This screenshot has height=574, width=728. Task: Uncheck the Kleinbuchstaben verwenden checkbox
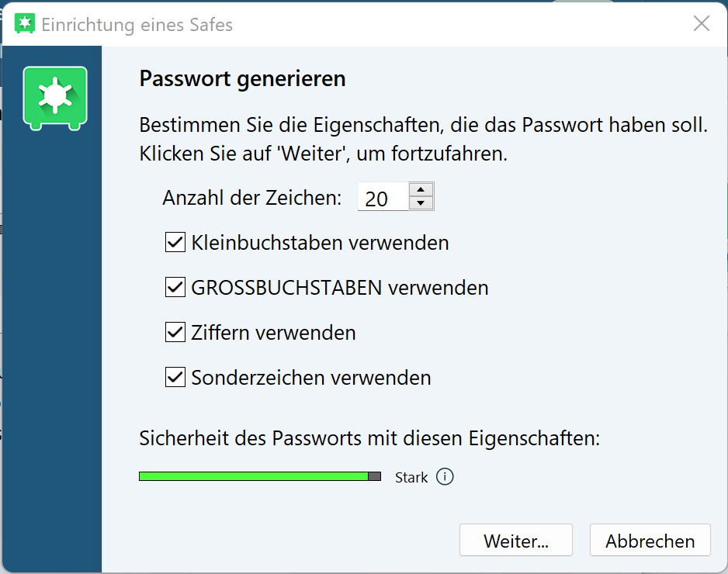click(x=175, y=243)
